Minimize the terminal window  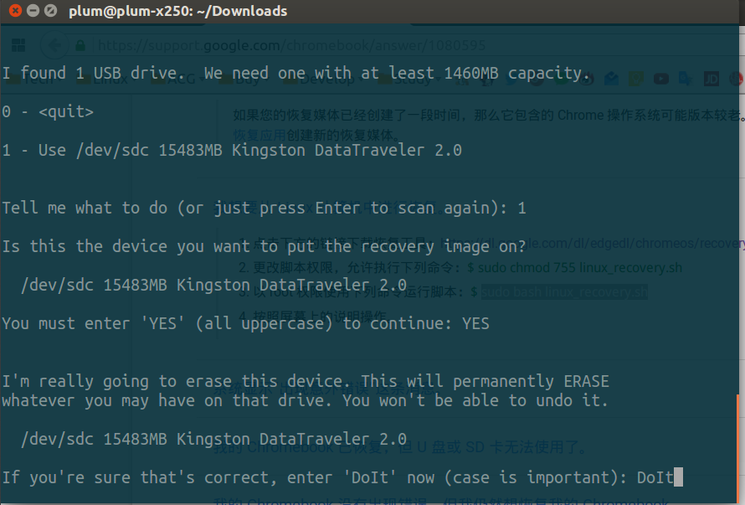32,11
